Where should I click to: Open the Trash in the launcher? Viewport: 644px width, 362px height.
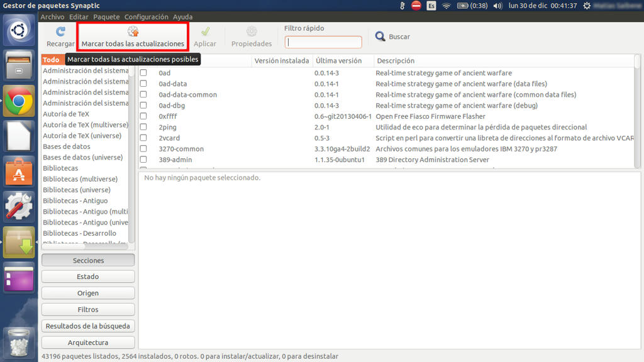pos(18,342)
